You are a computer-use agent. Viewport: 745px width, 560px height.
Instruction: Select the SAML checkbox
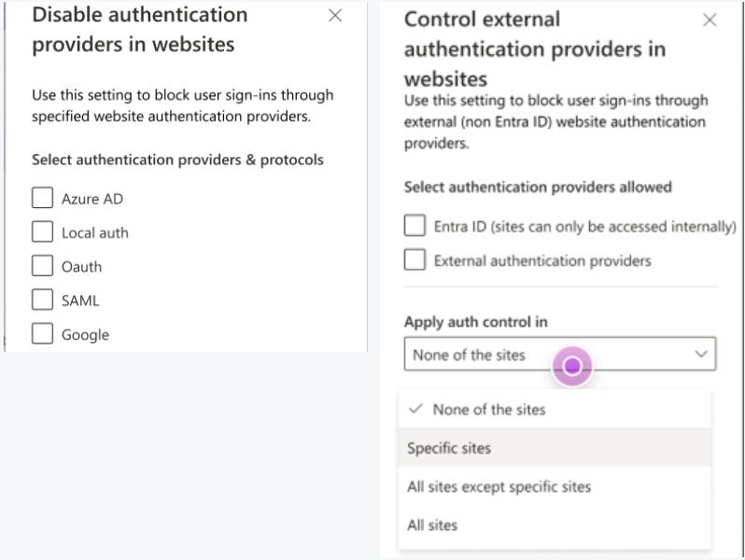42,300
